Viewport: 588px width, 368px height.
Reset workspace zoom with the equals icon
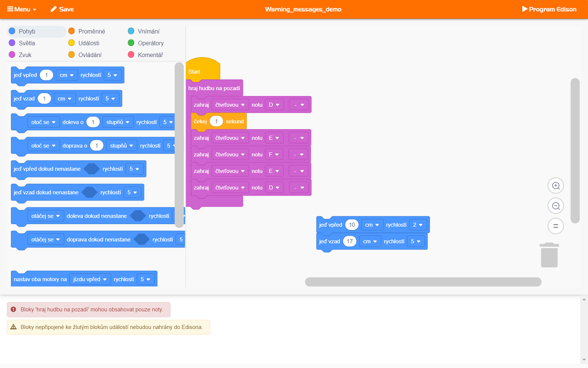click(556, 226)
